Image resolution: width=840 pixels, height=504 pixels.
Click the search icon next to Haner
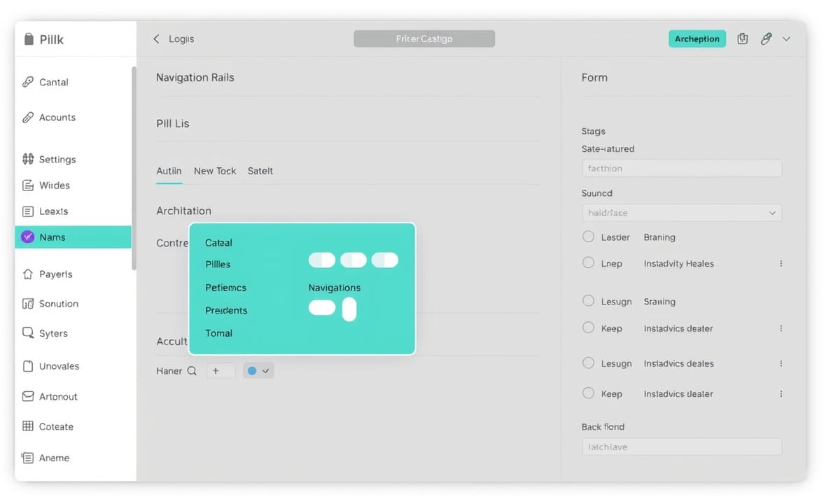pyautogui.click(x=192, y=371)
